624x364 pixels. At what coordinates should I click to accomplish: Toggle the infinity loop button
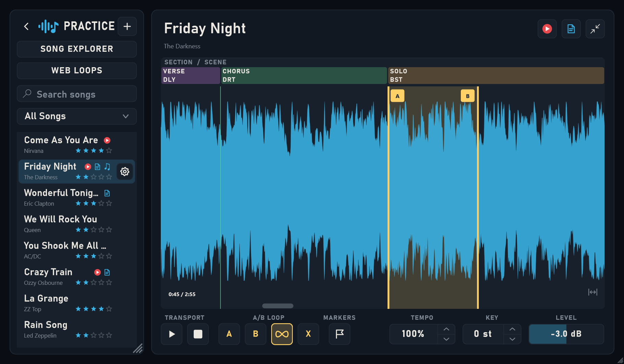click(x=282, y=334)
